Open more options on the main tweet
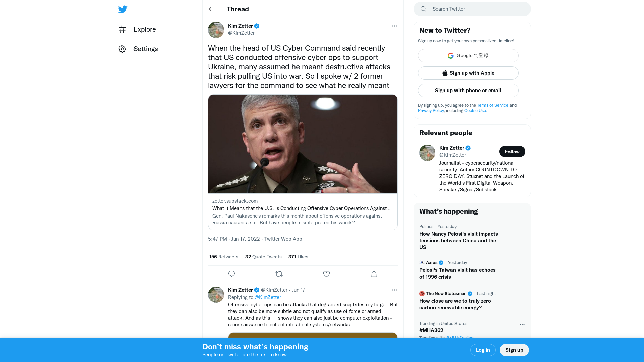 394,26
